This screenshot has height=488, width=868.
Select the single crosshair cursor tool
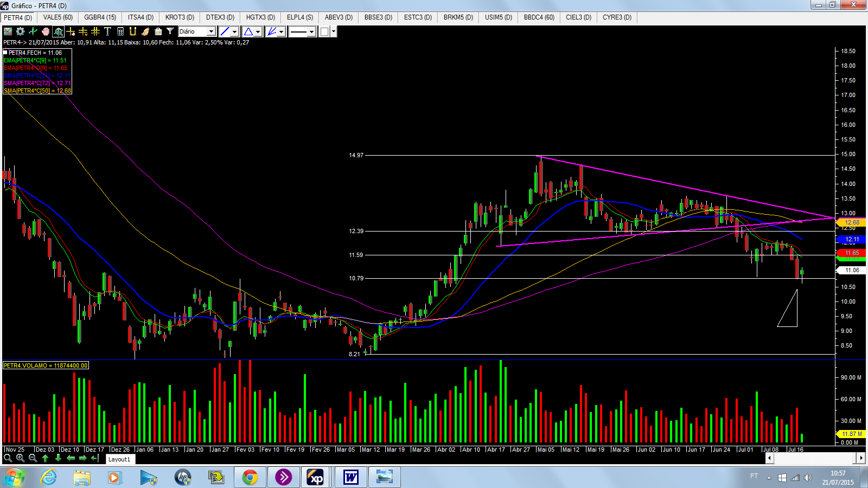point(71,31)
